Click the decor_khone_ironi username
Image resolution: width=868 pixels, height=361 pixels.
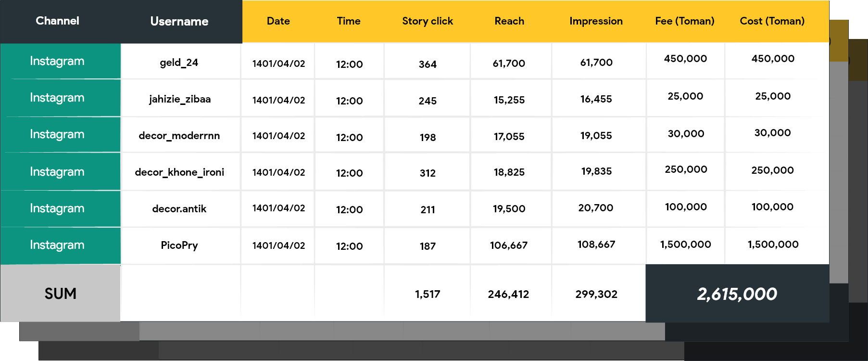[179, 172]
